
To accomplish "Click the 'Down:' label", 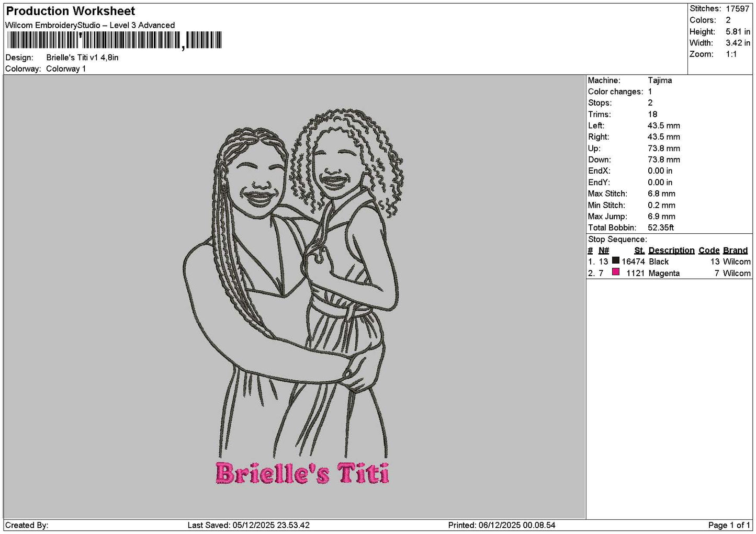I will [x=599, y=160].
